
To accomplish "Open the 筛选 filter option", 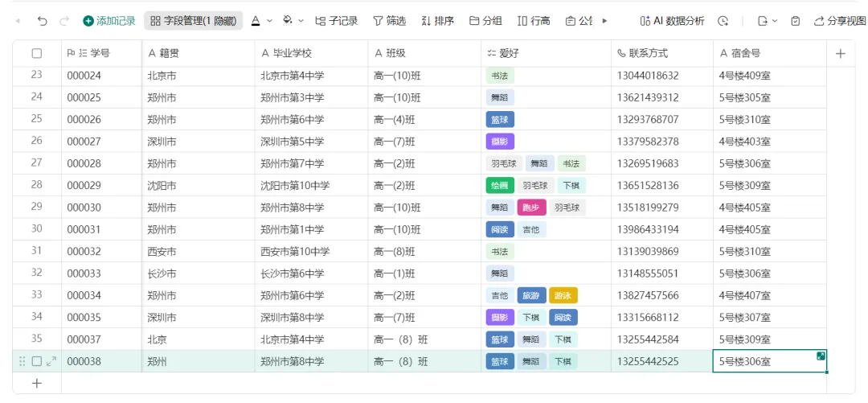I will click(x=390, y=21).
